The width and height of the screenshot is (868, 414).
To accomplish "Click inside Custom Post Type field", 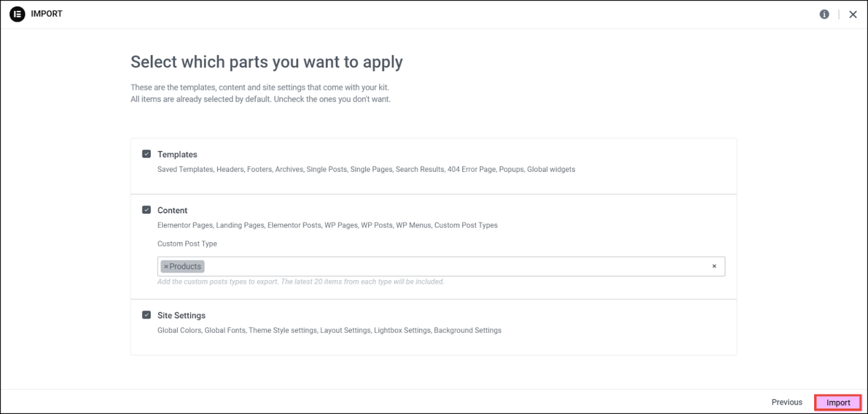I will click(452, 267).
